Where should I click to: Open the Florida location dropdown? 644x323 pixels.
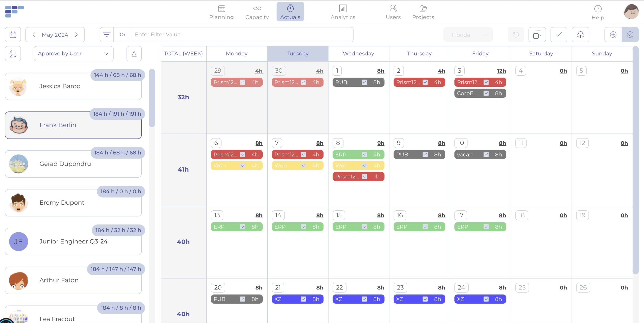coord(468,35)
